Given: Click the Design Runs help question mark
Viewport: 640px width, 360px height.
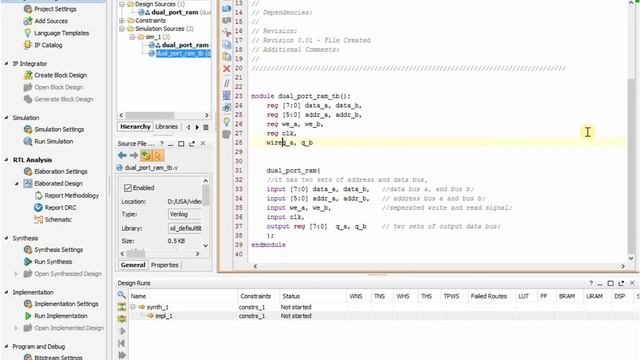Looking at the screenshot, I should pyautogui.click(x=591, y=283).
